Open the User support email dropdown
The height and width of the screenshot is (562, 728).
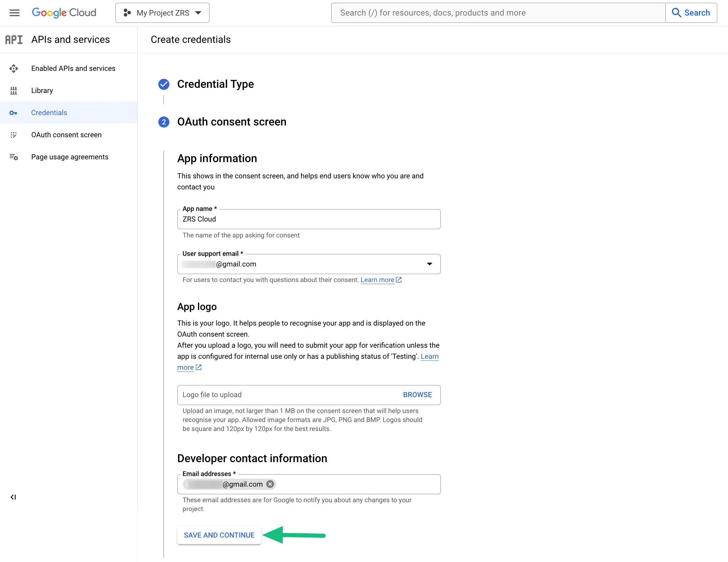click(430, 264)
